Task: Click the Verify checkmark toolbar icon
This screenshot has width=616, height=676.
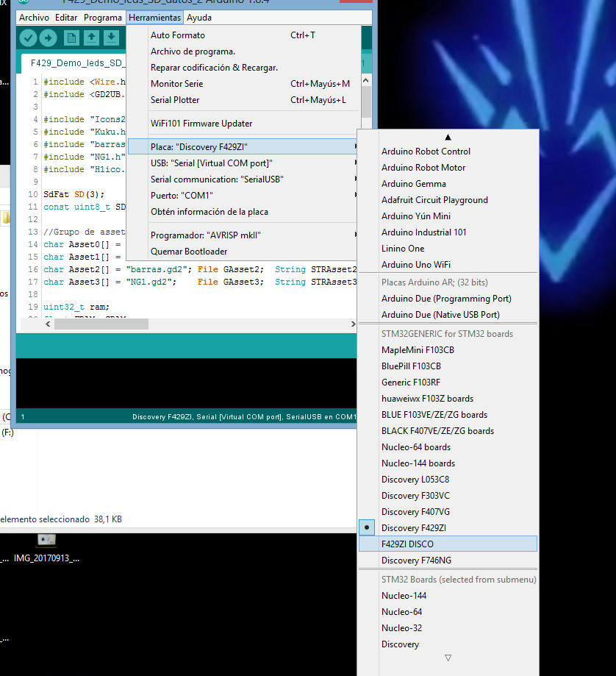Action: pos(28,38)
